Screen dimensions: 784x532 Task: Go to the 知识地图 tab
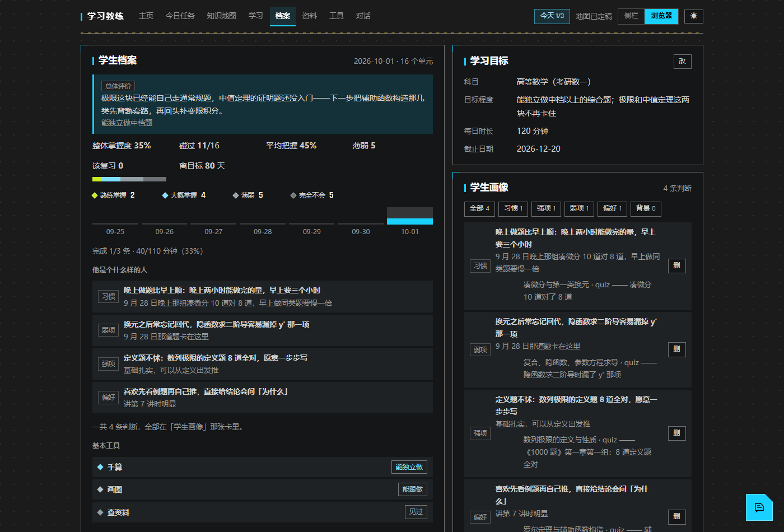[x=222, y=16]
